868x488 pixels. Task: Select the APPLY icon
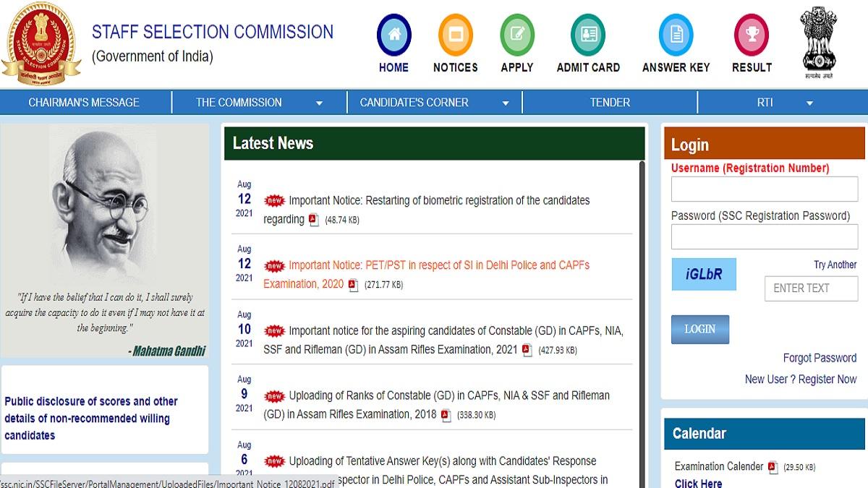pyautogui.click(x=516, y=33)
